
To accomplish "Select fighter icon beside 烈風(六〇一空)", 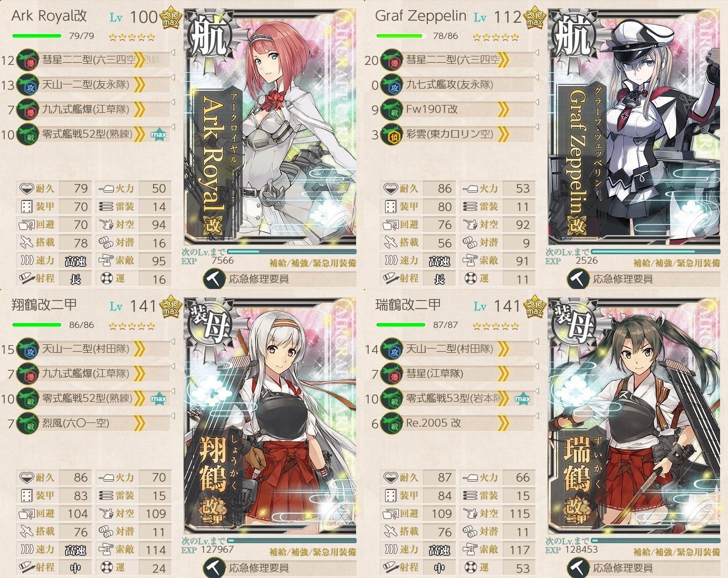I will [x=27, y=423].
